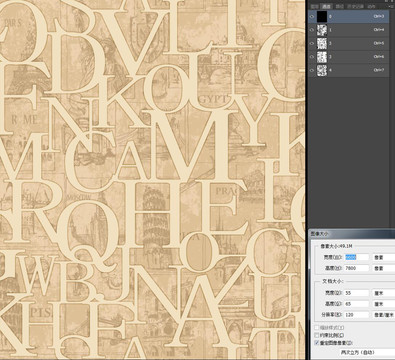
Task: Click the 像素大小:49.1M group label
Action: tap(336, 246)
